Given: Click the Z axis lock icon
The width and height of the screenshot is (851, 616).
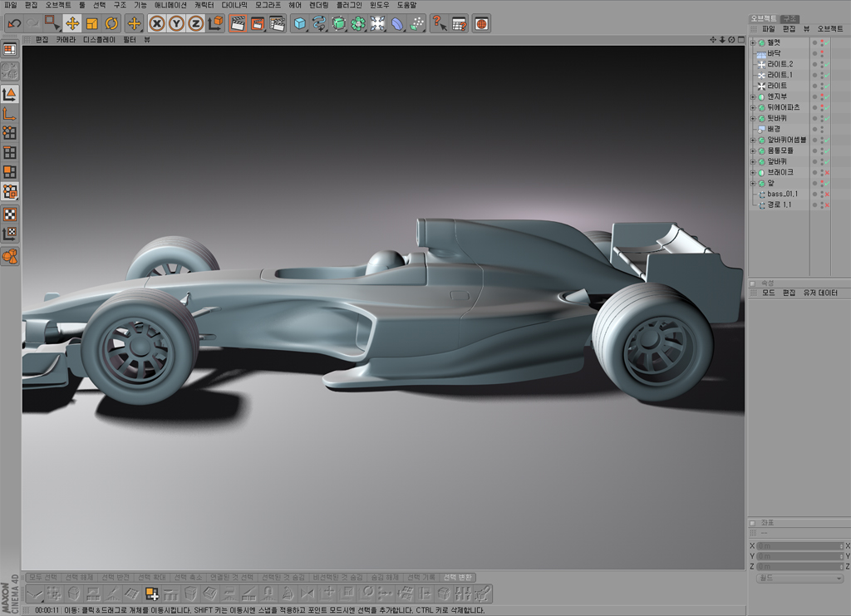Looking at the screenshot, I should [196, 23].
